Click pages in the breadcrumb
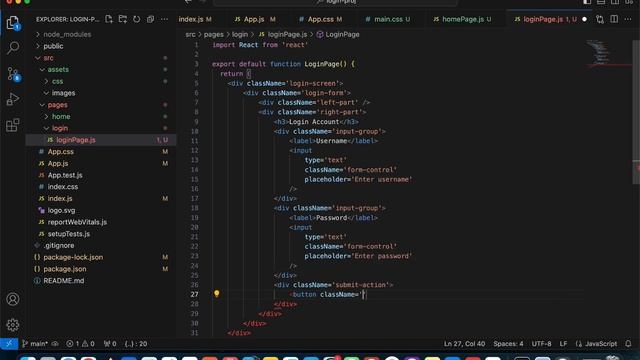The image size is (640, 360). pyautogui.click(x=213, y=34)
